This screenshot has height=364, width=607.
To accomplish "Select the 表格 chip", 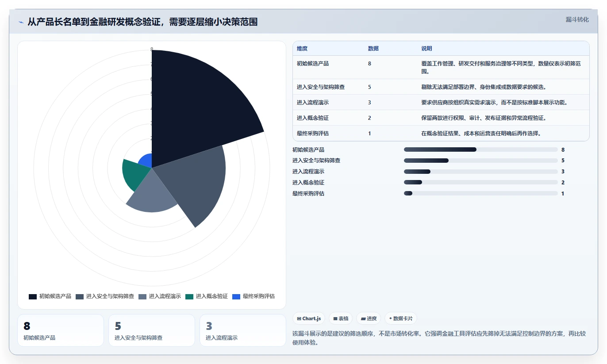I will 341,318.
